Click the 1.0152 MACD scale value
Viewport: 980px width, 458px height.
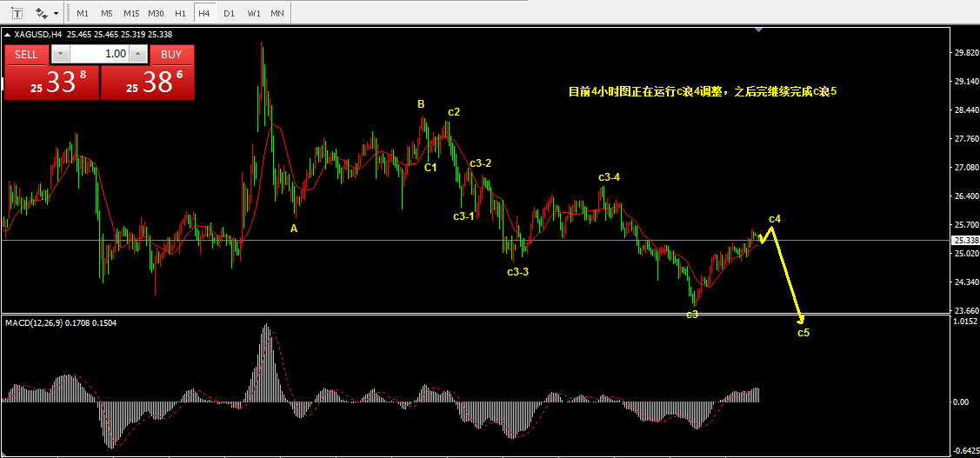point(965,322)
